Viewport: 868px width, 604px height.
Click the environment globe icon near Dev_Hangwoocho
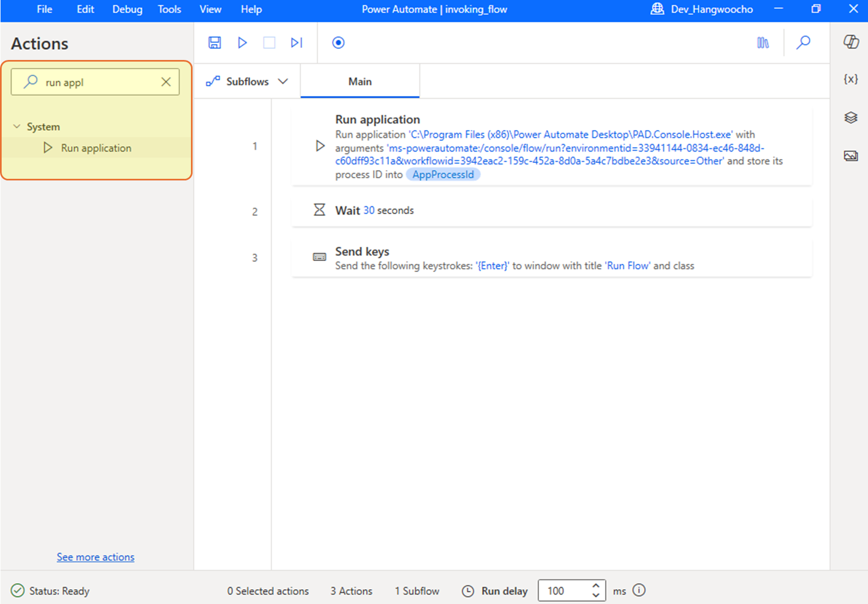click(x=657, y=9)
